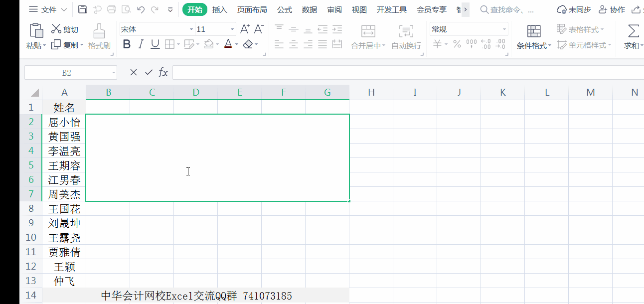The width and height of the screenshot is (644, 304).
Task: Switch to the Page Layout (页面布局) tab
Action: [x=252, y=9]
